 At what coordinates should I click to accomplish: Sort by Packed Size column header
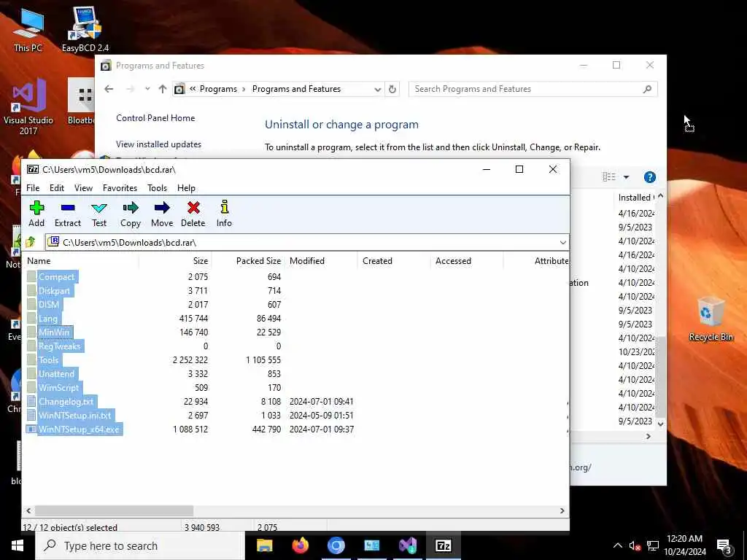[248, 261]
